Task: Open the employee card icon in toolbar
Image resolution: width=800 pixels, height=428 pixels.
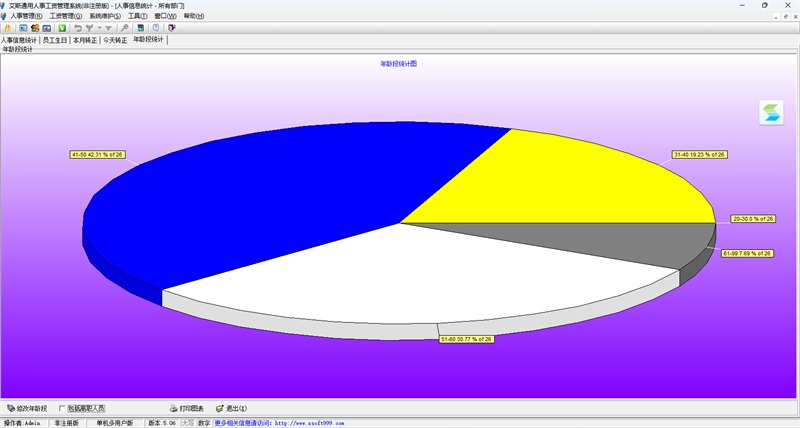Action: tap(23, 28)
